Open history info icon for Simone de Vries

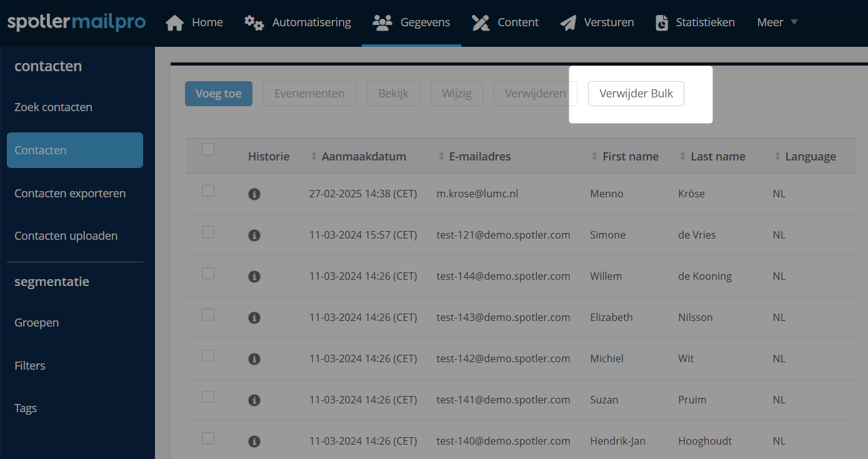point(254,235)
